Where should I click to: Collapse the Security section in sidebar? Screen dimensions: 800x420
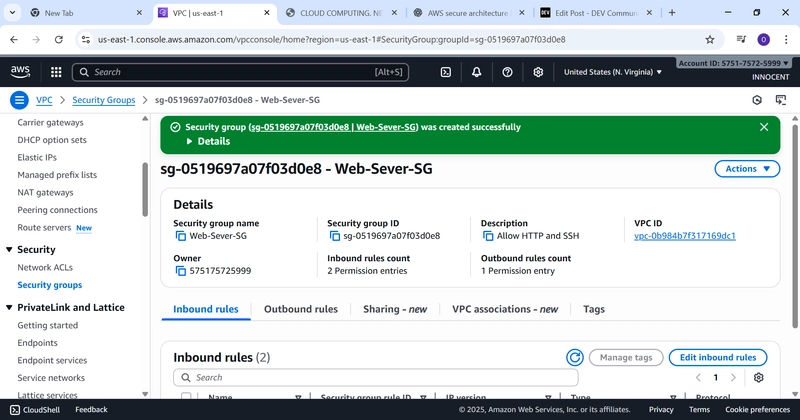(9, 249)
